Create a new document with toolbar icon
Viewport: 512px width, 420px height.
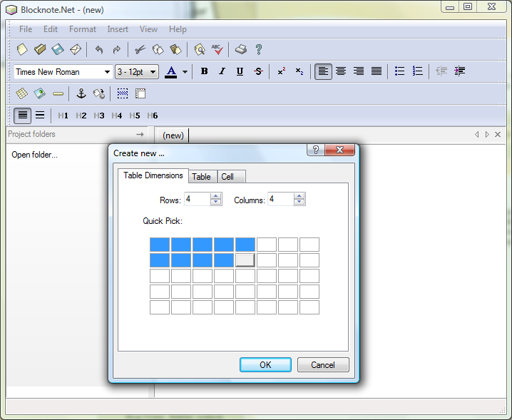click(x=22, y=50)
